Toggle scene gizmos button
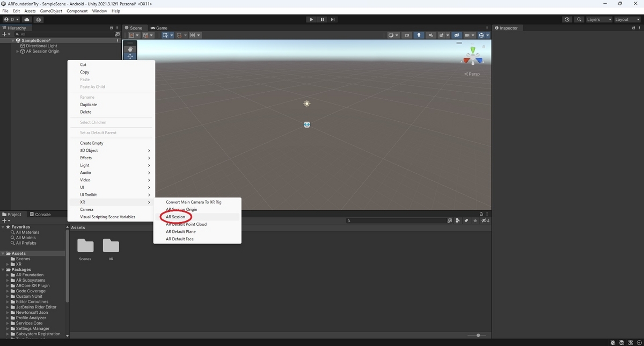This screenshot has height=346, width=644. click(481, 35)
